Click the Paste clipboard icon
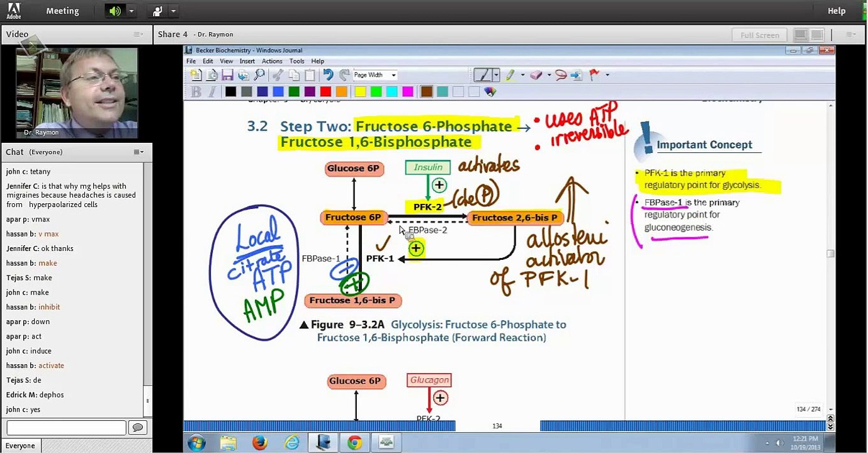Viewport: 868px width, 453px height. coord(310,75)
